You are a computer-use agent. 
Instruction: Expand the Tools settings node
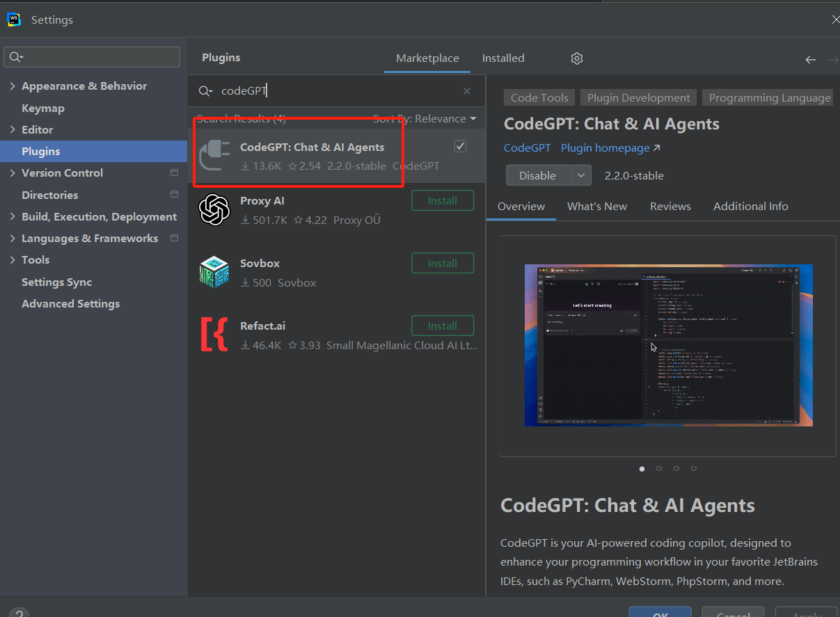(x=13, y=259)
